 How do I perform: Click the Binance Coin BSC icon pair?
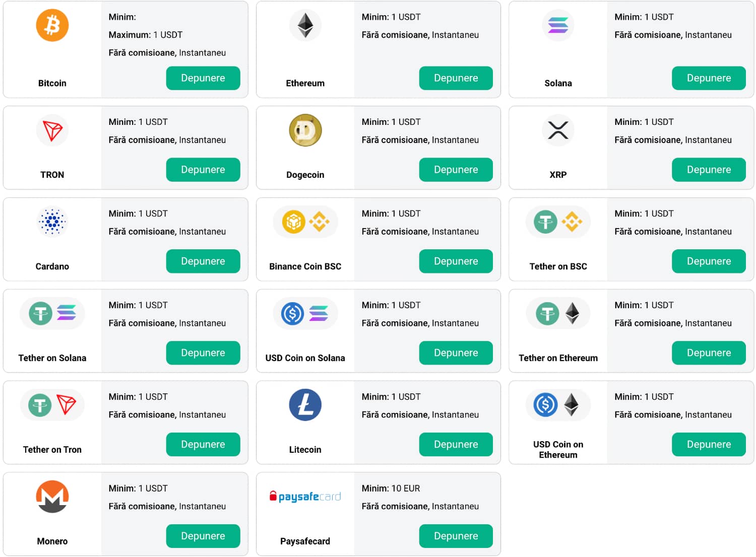[x=305, y=222]
